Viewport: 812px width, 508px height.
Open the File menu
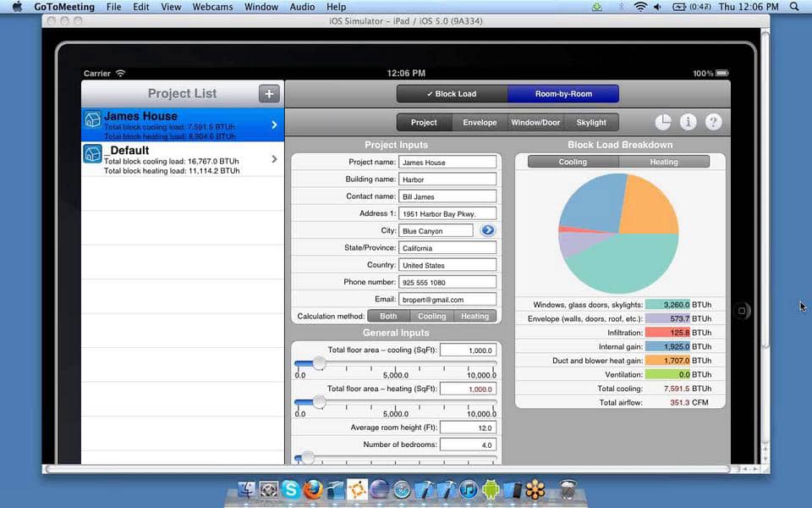(113, 7)
